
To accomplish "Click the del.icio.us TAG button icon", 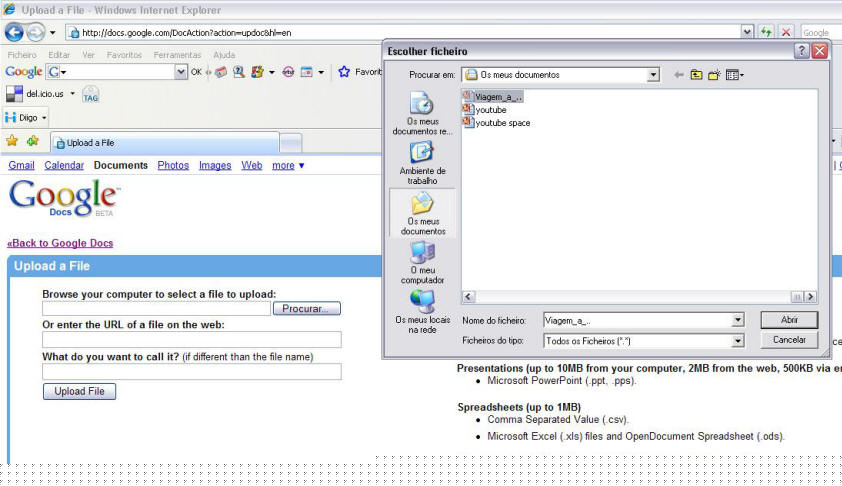I will point(90,94).
